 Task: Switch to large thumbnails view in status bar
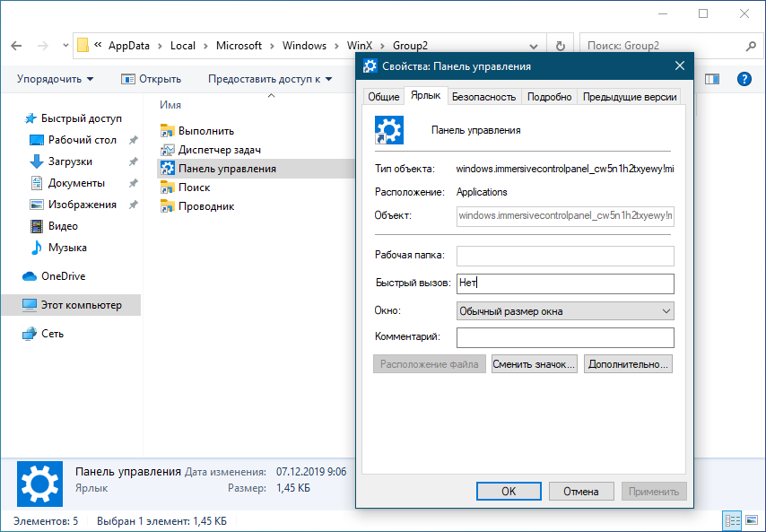[x=752, y=520]
